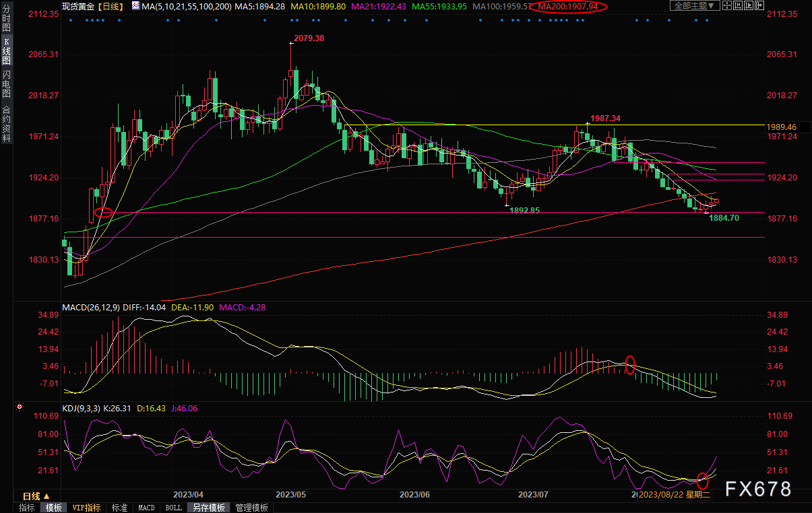Image resolution: width=812 pixels, height=513 pixels.
Task: Select K线图 in the left sidebar
Action: click(7, 50)
